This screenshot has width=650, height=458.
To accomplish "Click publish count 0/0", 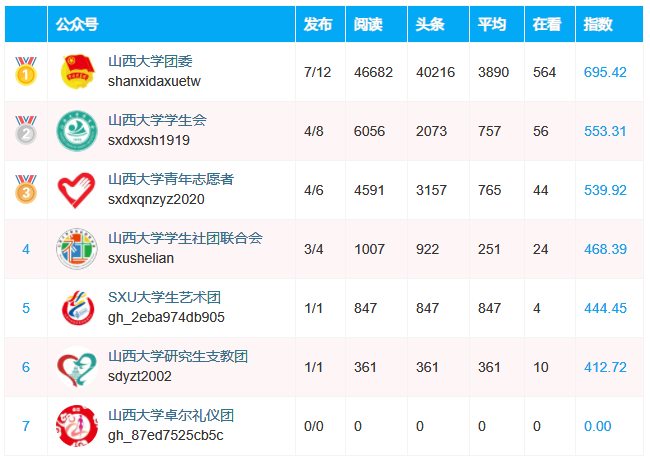I will (313, 426).
